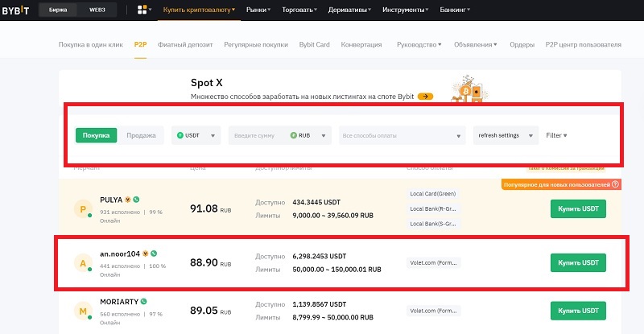Open the Filter dropdown
Viewport: 644px width, 334px height.
[556, 135]
